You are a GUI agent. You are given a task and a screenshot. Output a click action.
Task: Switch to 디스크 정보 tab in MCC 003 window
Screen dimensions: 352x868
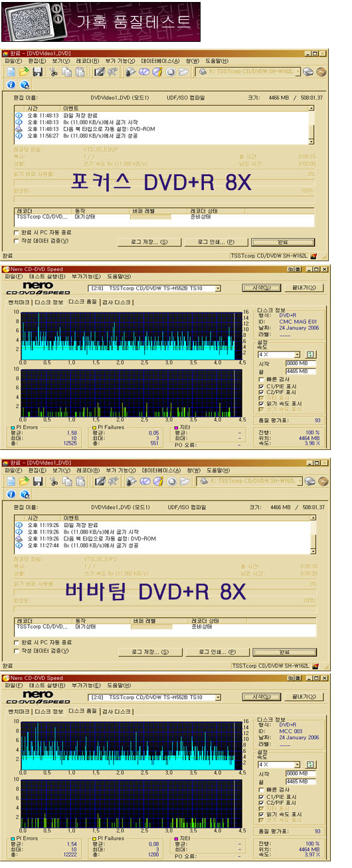coord(50,710)
